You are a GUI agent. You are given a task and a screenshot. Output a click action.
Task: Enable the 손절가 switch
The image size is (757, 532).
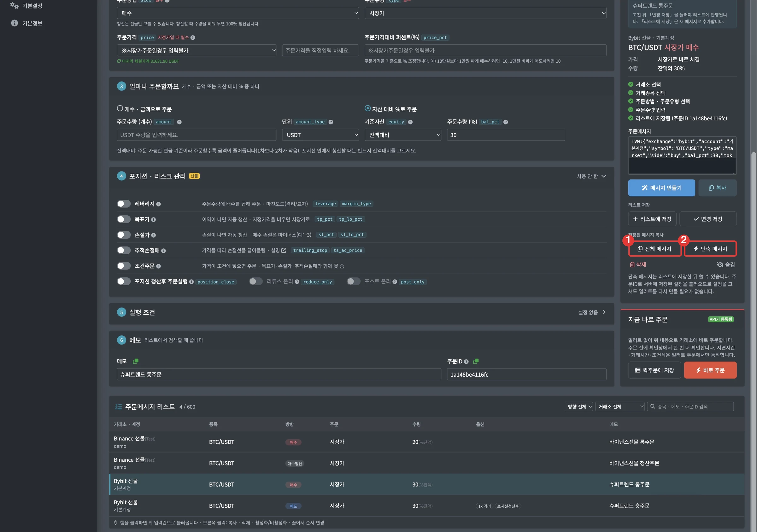(x=124, y=235)
